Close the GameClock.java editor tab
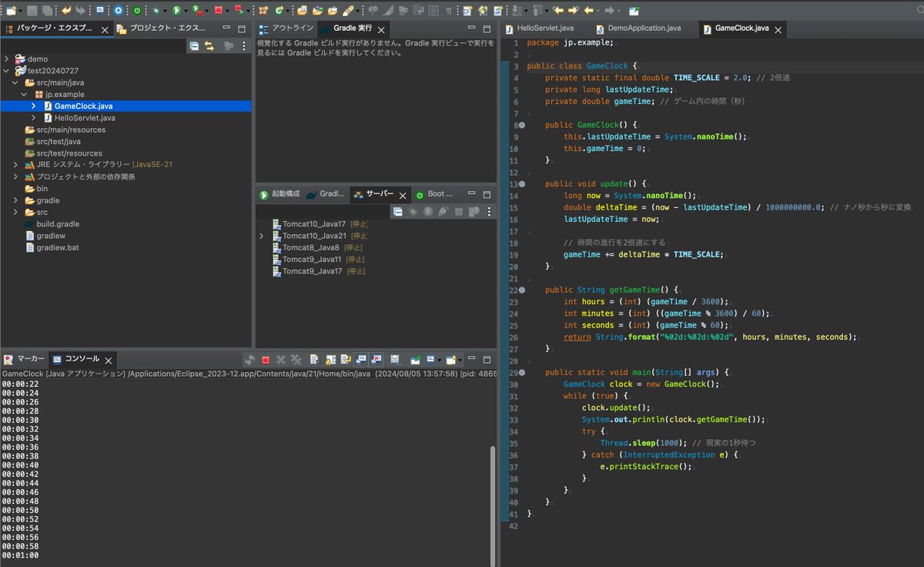 tap(778, 29)
